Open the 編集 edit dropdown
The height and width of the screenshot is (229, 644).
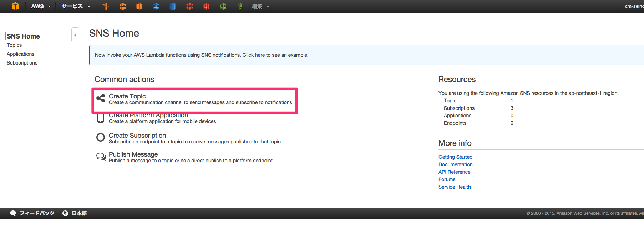[x=260, y=6]
